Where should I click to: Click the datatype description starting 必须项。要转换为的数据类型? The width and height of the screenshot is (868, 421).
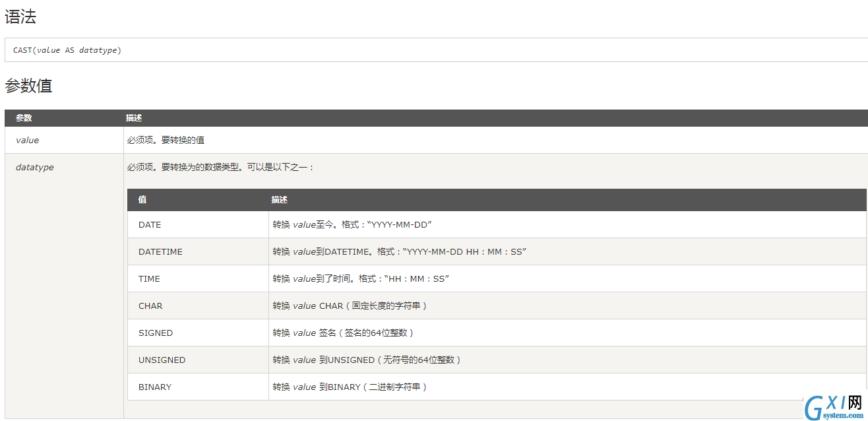(221, 168)
